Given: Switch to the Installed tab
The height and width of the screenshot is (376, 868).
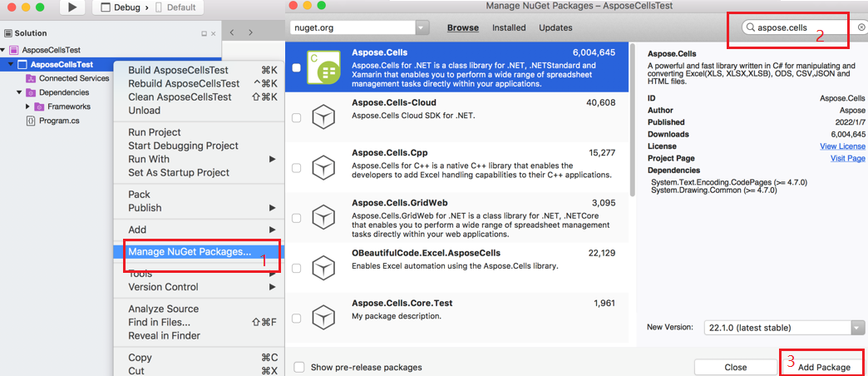Looking at the screenshot, I should pyautogui.click(x=509, y=27).
